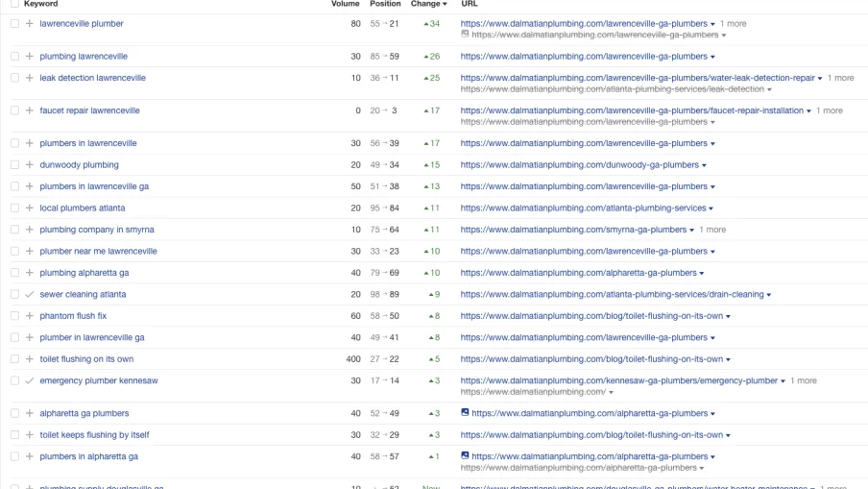Sort table by Position column header
The width and height of the screenshot is (868, 489).
385,4
